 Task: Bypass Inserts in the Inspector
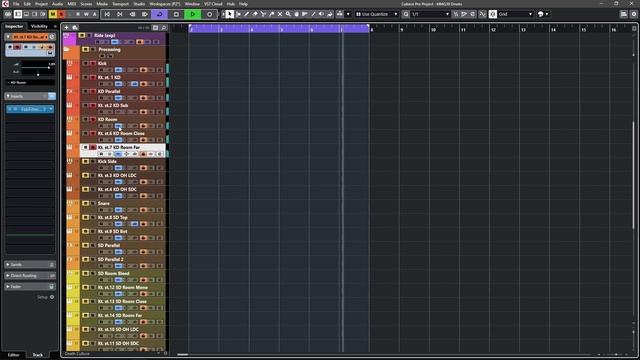coord(52,96)
